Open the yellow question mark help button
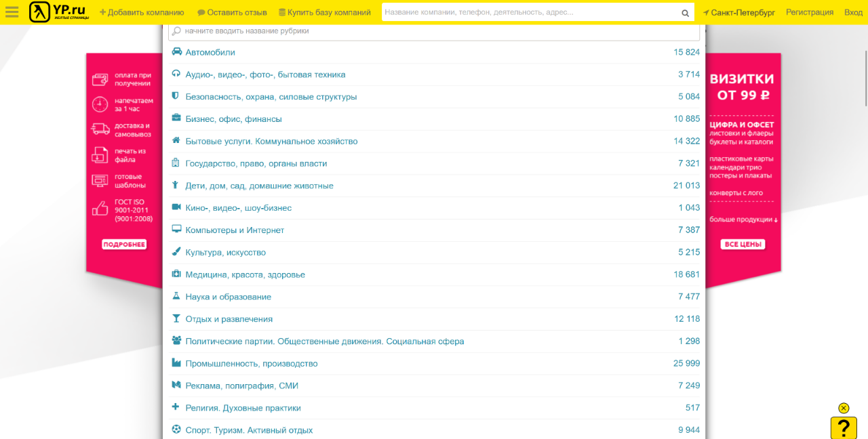868x439 pixels. (844, 428)
